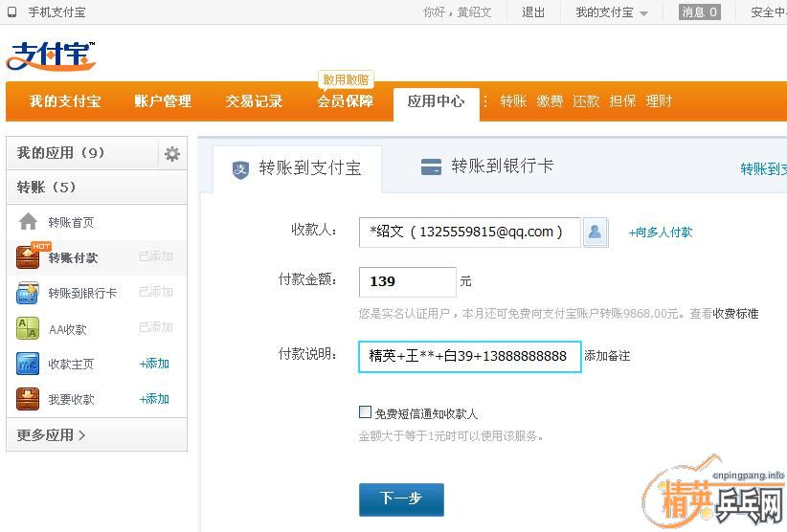Click the 收款主页 me icon
The width and height of the screenshot is (787, 532).
point(28,364)
